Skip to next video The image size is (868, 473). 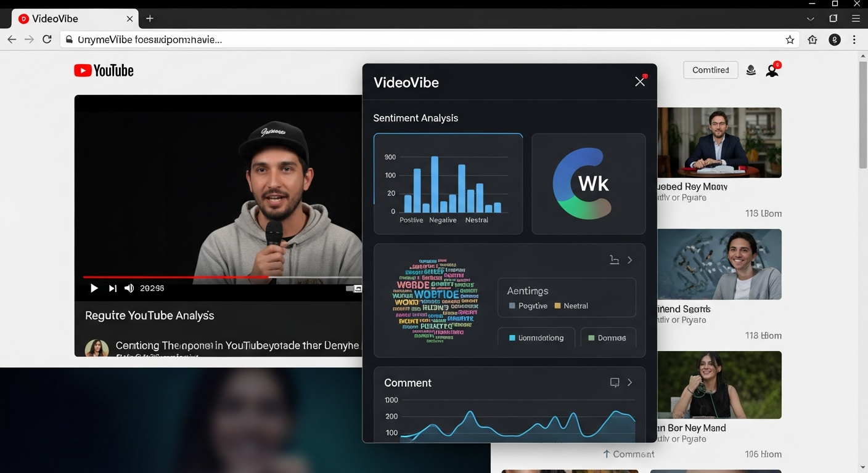click(112, 288)
